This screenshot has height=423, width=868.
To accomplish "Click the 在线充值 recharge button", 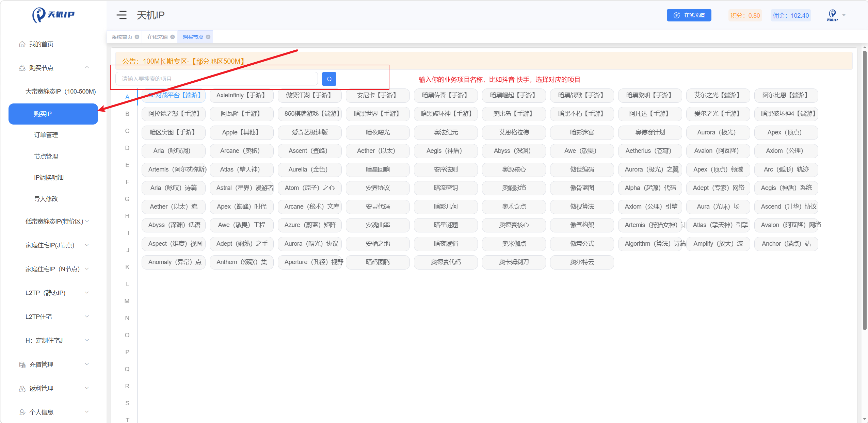I will pos(689,15).
